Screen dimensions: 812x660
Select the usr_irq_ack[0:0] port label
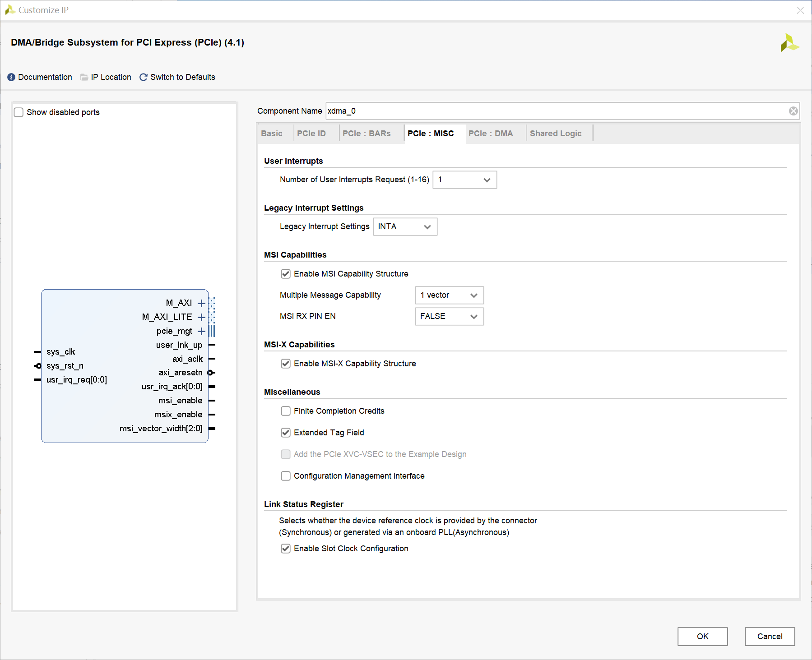pyautogui.click(x=172, y=387)
